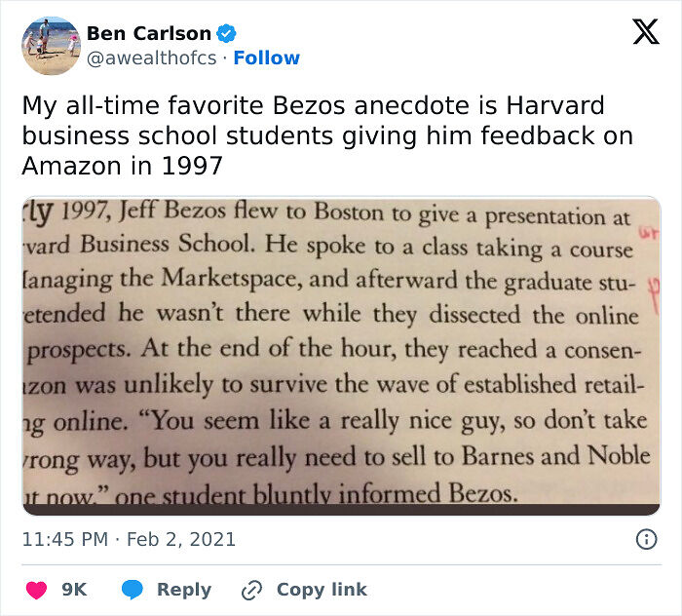Open the tweet info circle icon
The width and height of the screenshot is (682, 616).
(x=645, y=539)
